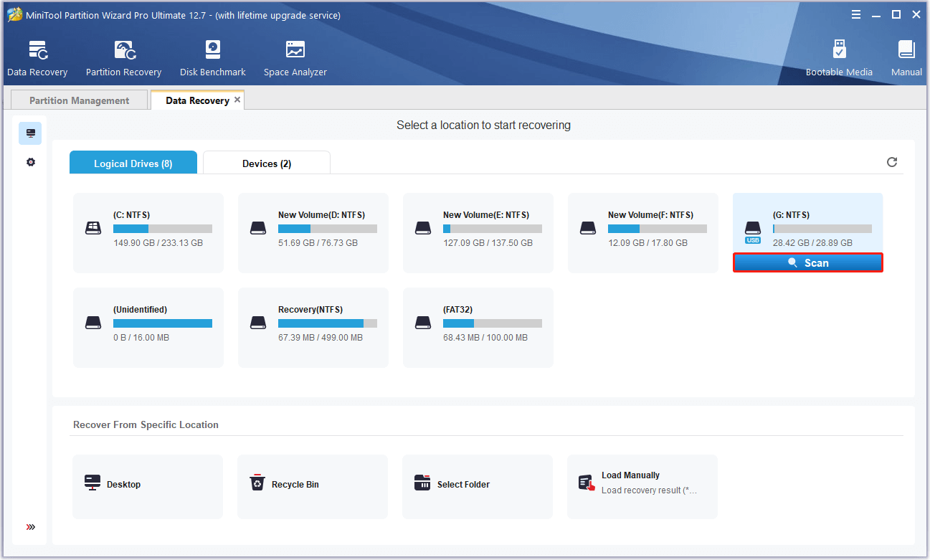Screen dimensions: 930x560
Task: Open the Data Recovery tool icon
Action: pos(37,50)
